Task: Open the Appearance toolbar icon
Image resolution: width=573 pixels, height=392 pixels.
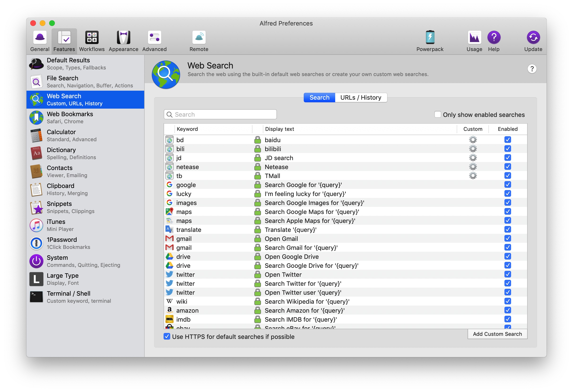Action: click(123, 41)
